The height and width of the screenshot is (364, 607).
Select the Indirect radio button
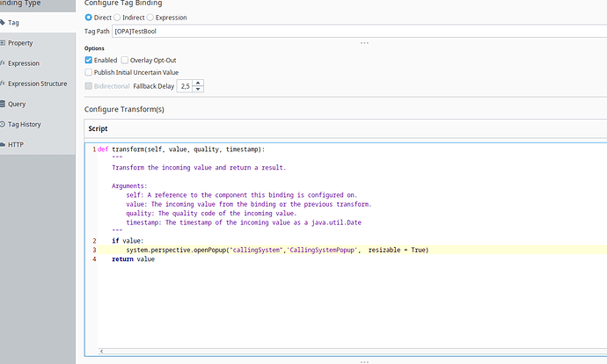117,18
